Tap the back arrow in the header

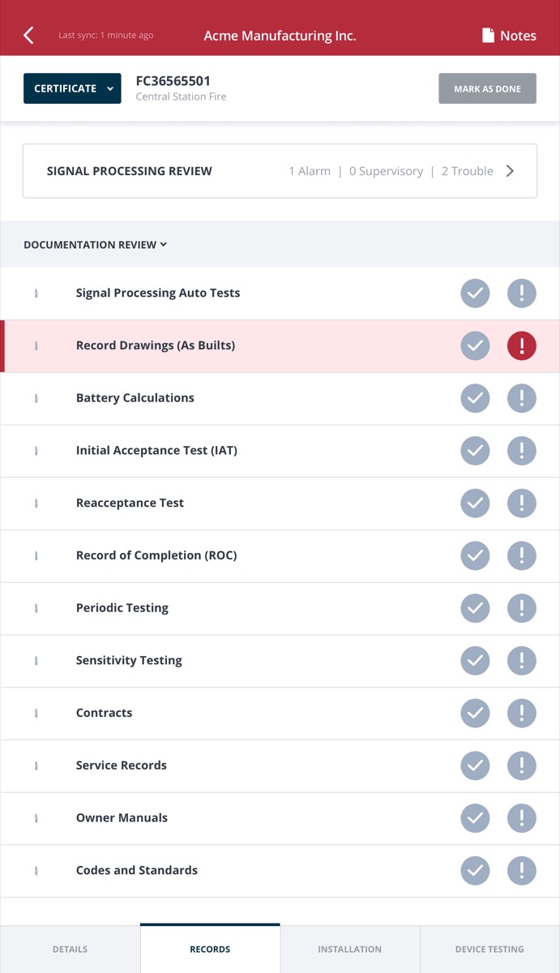pos(29,35)
